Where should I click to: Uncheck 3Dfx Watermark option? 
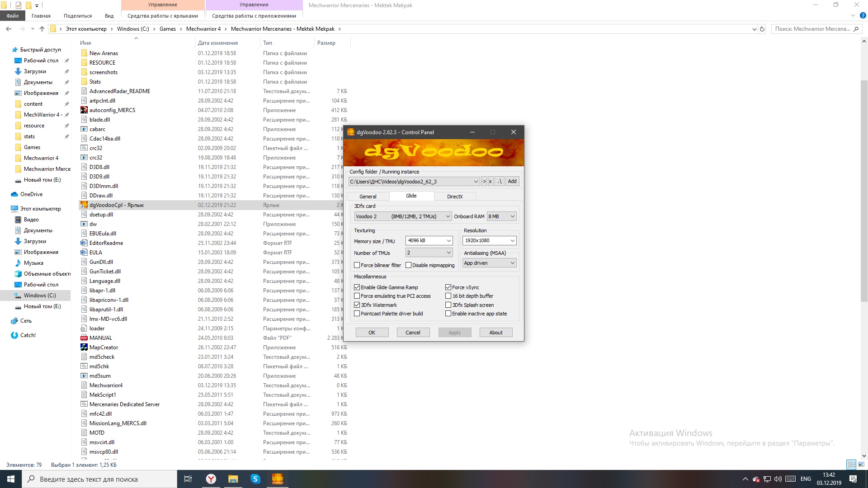click(x=357, y=305)
